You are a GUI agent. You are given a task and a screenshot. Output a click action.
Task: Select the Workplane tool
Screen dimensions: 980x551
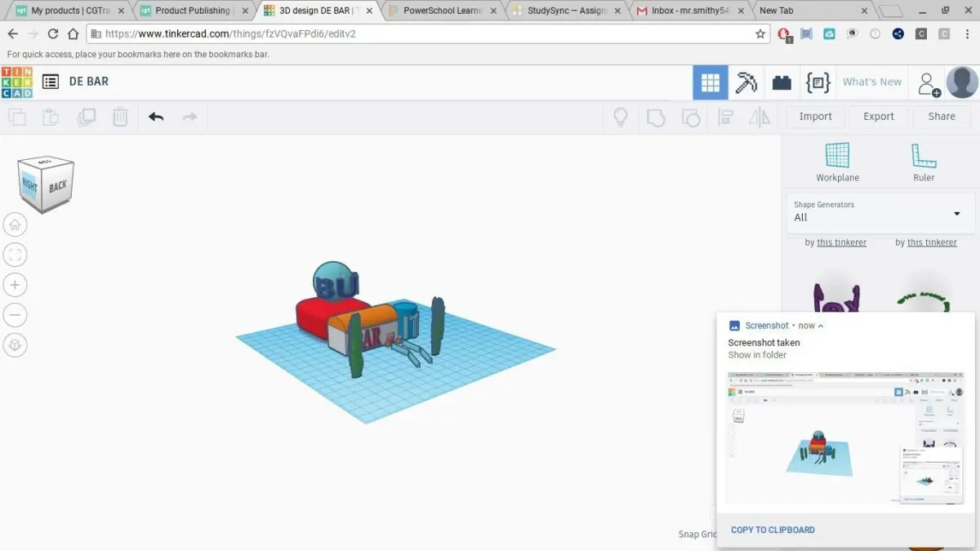838,162
